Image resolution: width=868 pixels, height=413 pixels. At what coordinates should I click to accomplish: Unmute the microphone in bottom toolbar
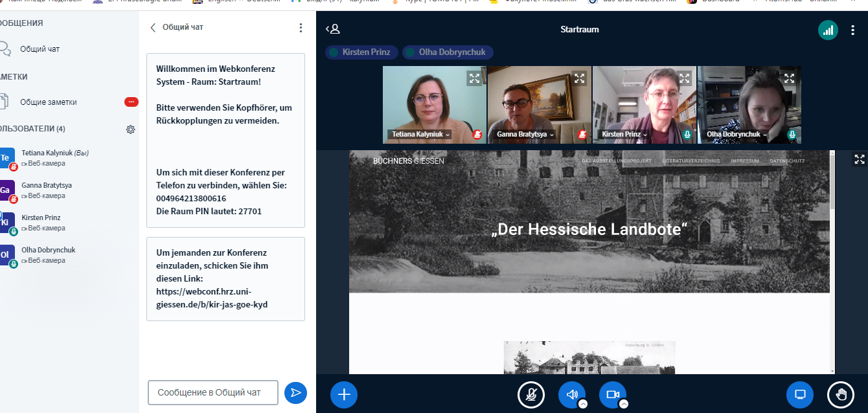pyautogui.click(x=531, y=394)
